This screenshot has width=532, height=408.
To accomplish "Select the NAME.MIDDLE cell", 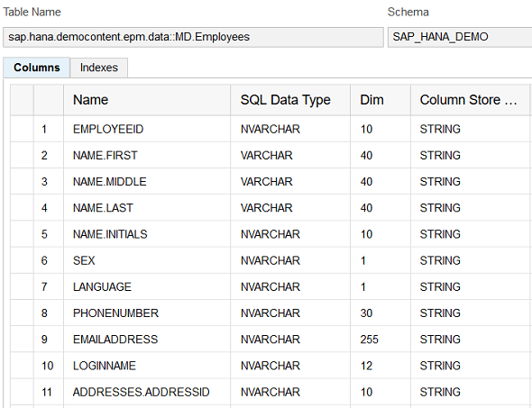I will pyautogui.click(x=147, y=182).
